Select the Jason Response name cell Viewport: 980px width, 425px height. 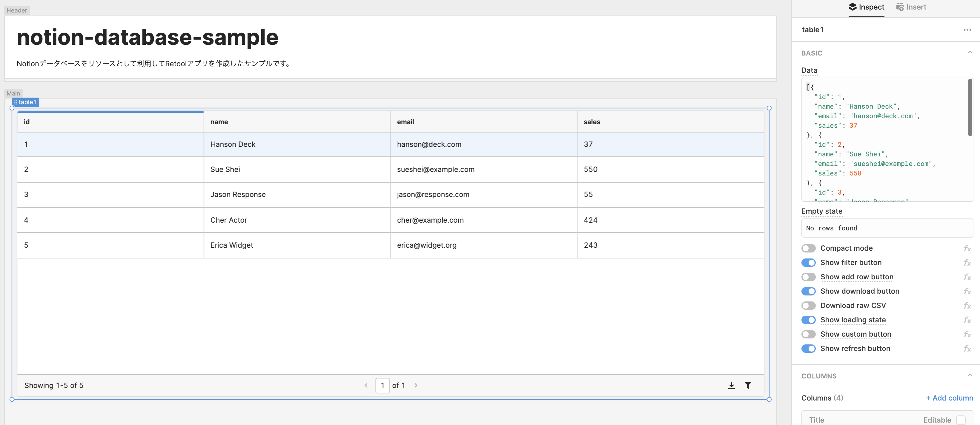pyautogui.click(x=297, y=195)
